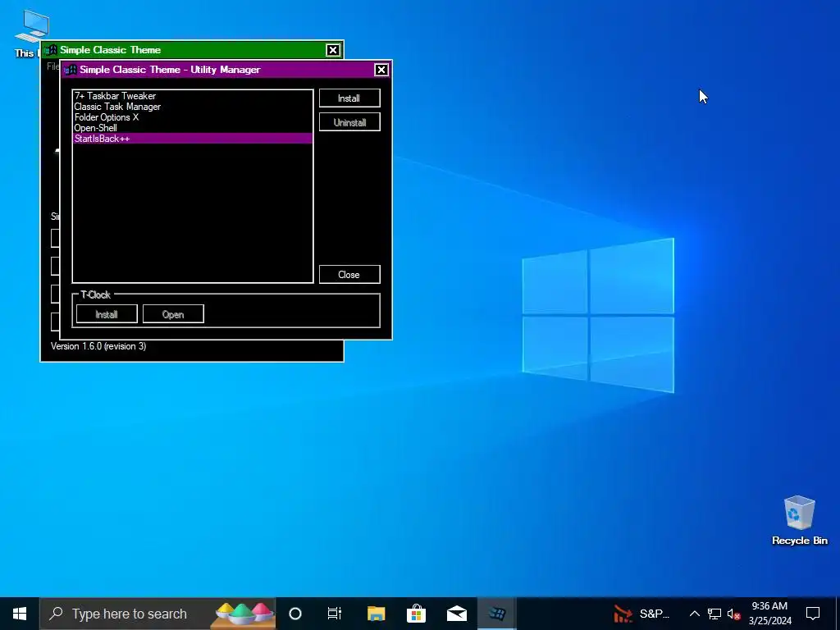Open the Windows Start menu
Image resolution: width=840 pixels, height=630 pixels.
coord(20,614)
